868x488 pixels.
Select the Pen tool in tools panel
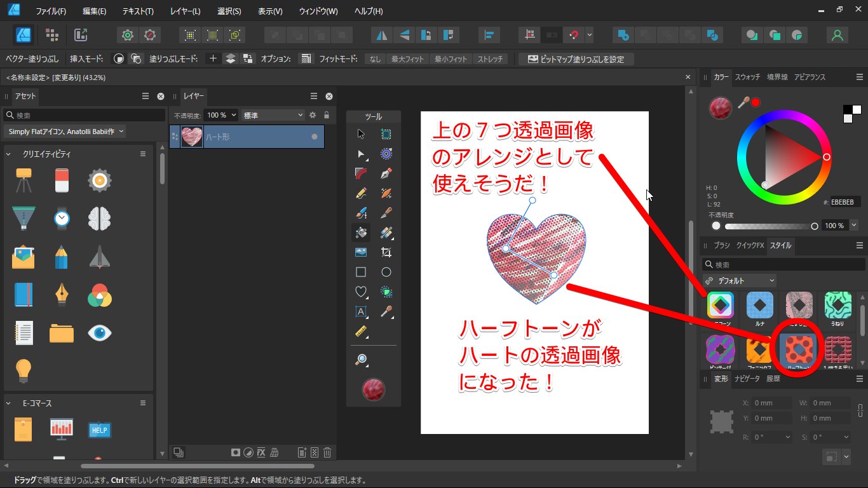click(x=386, y=173)
